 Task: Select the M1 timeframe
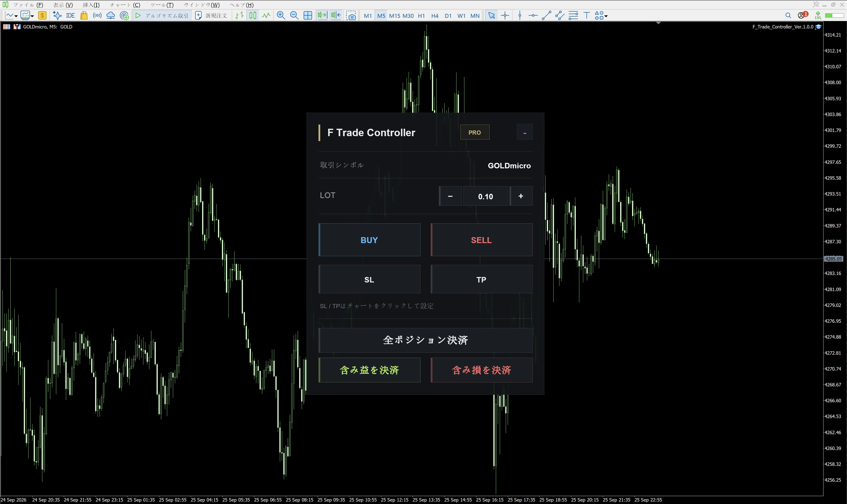[x=368, y=16]
